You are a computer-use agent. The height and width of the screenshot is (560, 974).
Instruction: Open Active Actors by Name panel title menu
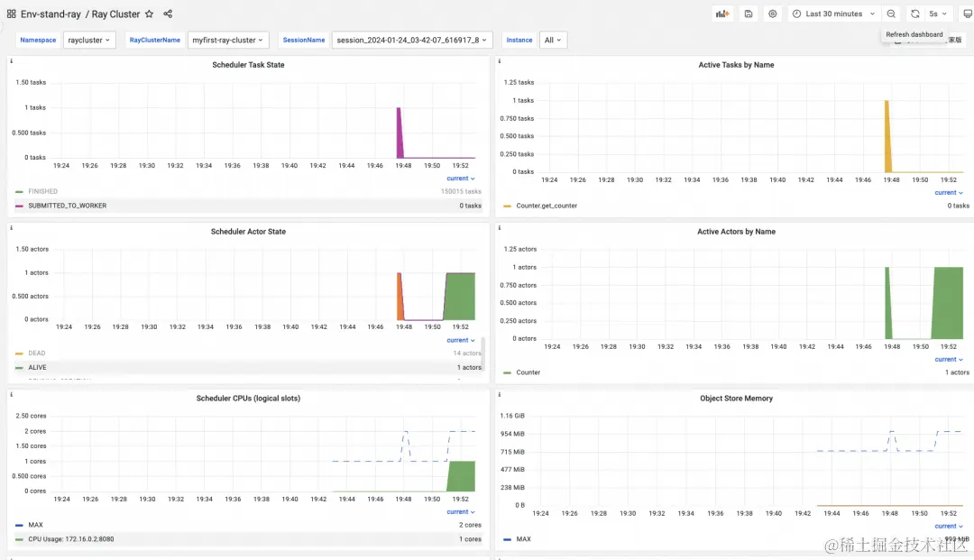736,232
